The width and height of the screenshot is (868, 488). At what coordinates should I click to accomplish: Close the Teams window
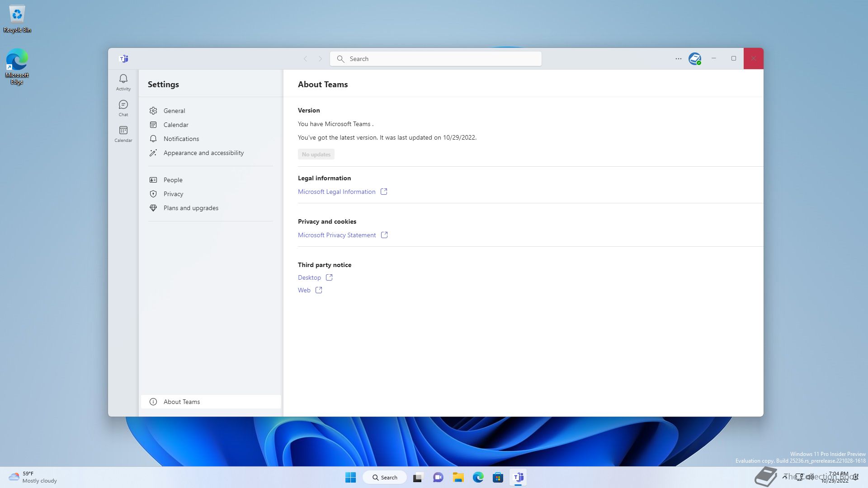[x=754, y=58]
